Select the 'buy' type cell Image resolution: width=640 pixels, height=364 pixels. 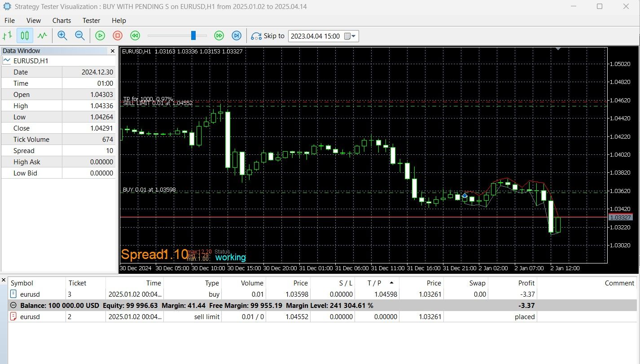coord(214,294)
